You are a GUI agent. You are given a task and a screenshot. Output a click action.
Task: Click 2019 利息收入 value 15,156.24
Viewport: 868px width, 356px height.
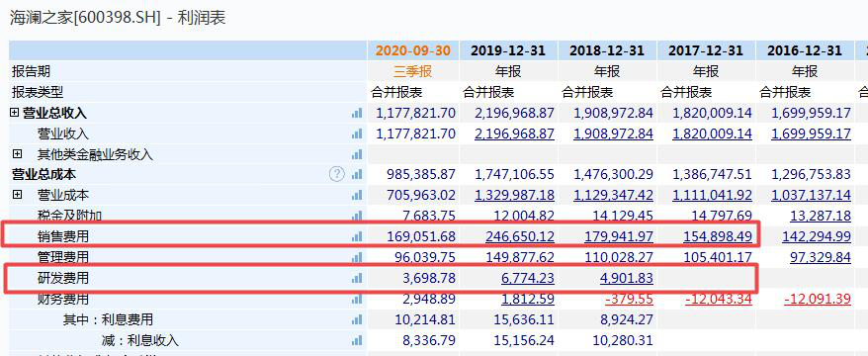pos(524,340)
